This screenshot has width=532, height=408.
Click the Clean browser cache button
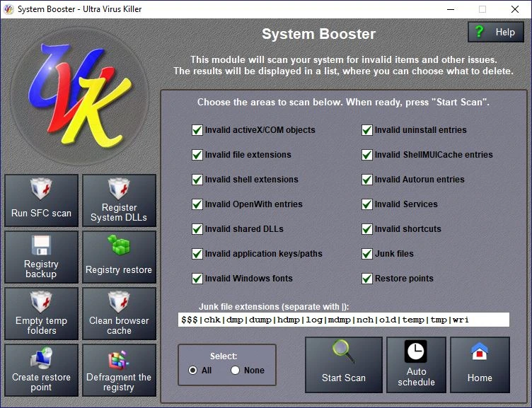[119, 314]
